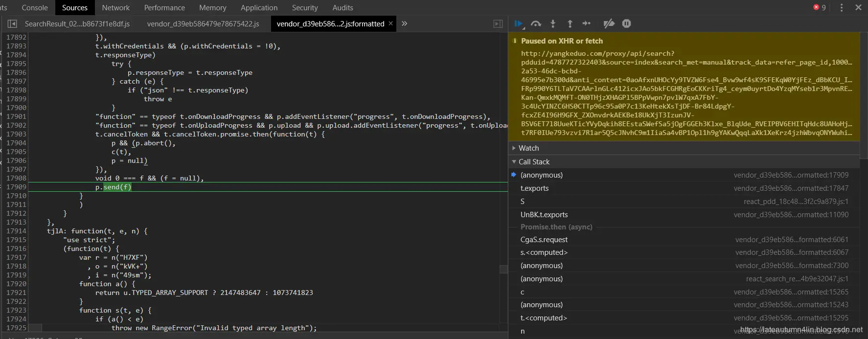Click the Step debugger arrow icon
This screenshot has width=868, height=339.
coord(587,23)
